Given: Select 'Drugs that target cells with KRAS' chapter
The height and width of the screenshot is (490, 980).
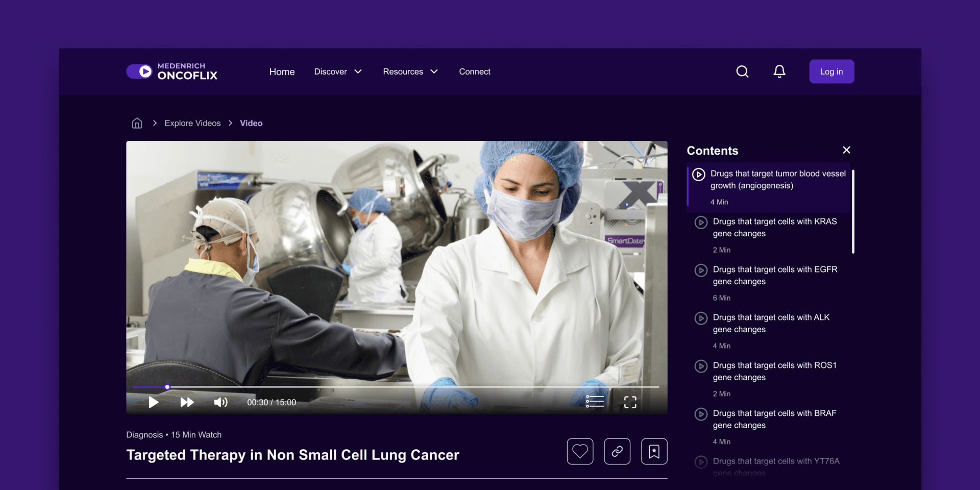Looking at the screenshot, I should pos(769,235).
